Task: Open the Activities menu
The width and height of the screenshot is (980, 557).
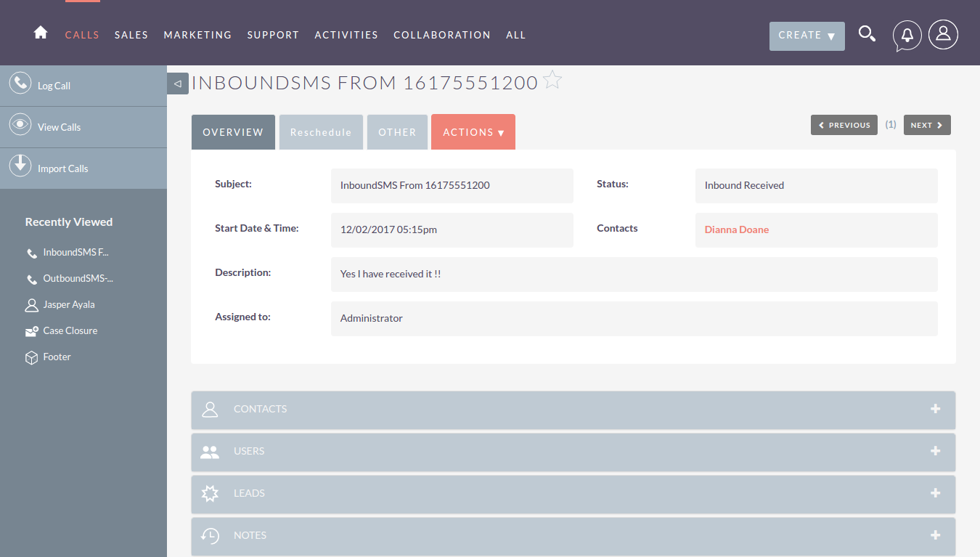Action: coord(346,35)
